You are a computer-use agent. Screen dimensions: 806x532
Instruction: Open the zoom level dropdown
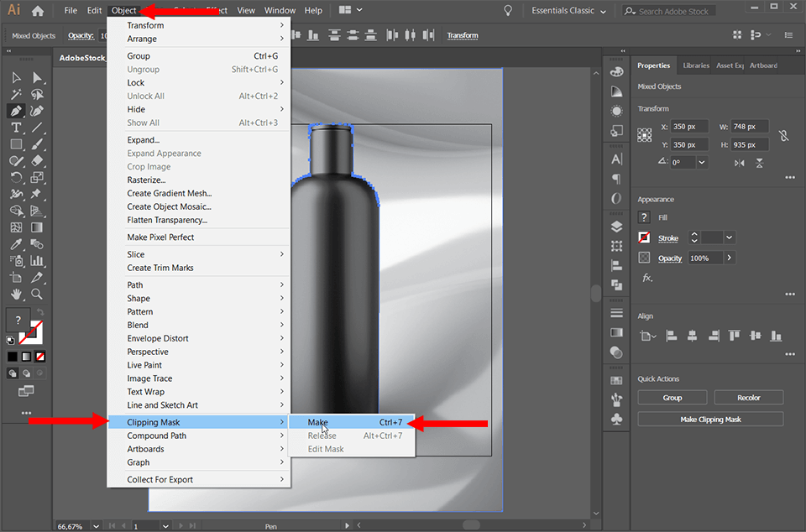(x=96, y=526)
